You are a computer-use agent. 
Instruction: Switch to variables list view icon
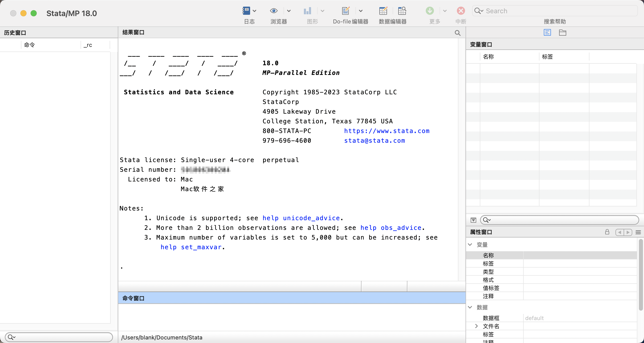[x=547, y=33]
